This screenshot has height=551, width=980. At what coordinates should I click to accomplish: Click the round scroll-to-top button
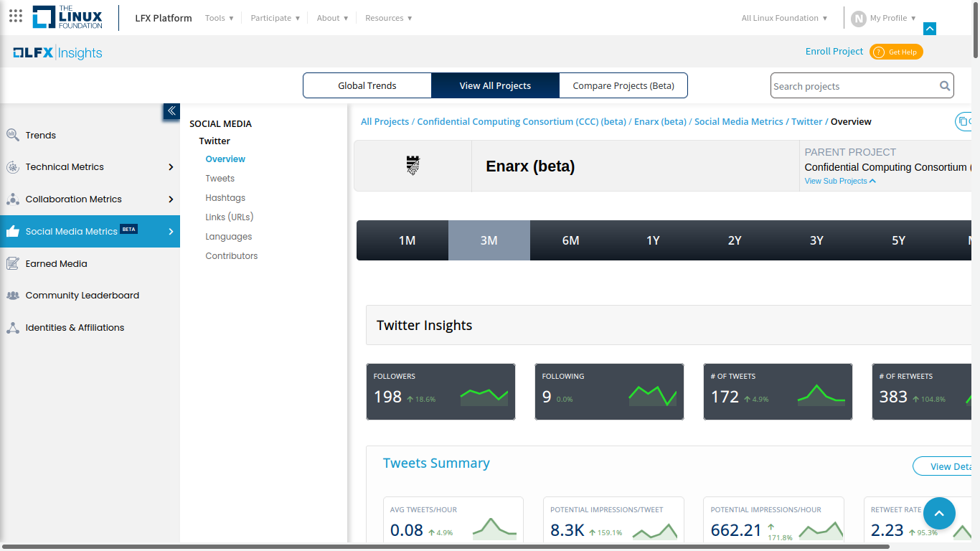(x=939, y=514)
